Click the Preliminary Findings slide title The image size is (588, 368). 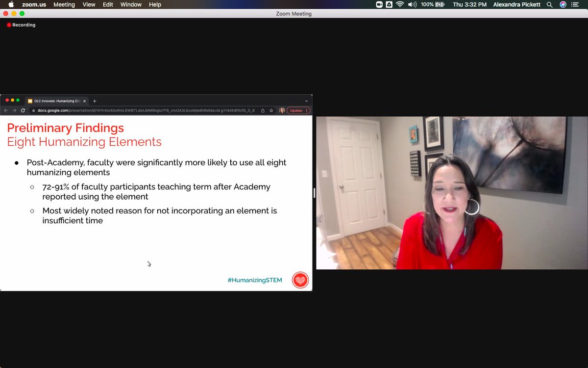[65, 129]
